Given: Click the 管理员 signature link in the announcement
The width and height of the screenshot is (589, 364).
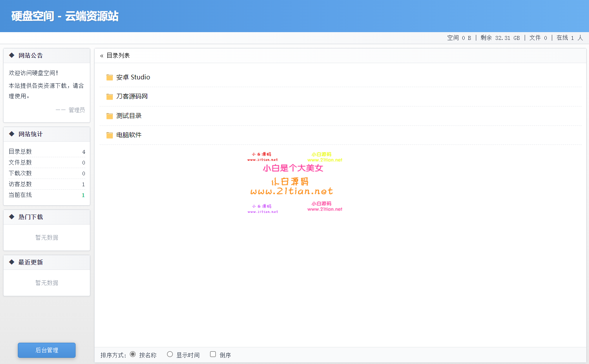Looking at the screenshot, I should 76,110.
